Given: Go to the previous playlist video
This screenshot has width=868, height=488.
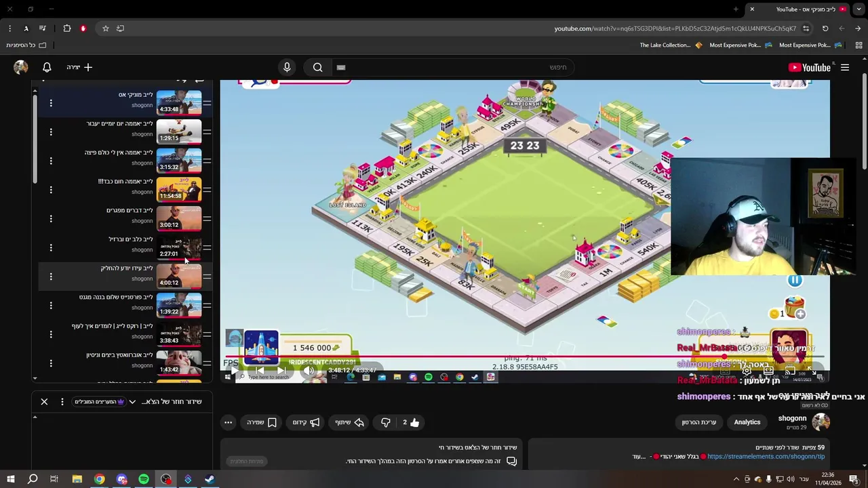Looking at the screenshot, I should 260,370.
